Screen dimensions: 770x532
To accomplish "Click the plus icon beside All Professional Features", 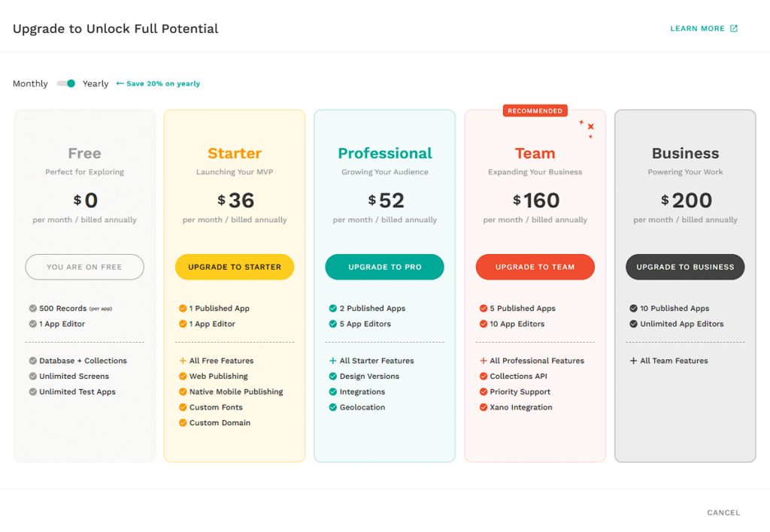I will (x=484, y=361).
